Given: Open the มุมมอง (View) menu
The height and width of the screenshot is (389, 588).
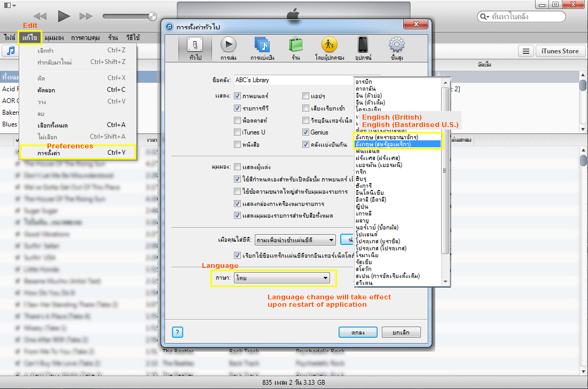Looking at the screenshot, I should [x=54, y=37].
